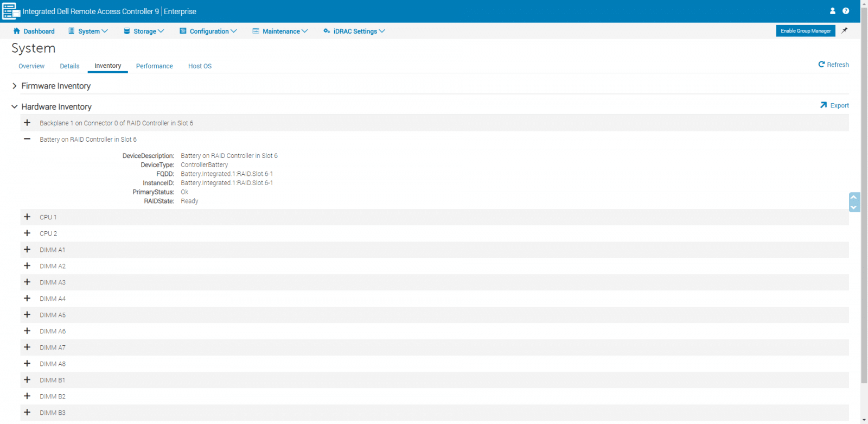Click the Refresh link

tap(833, 65)
